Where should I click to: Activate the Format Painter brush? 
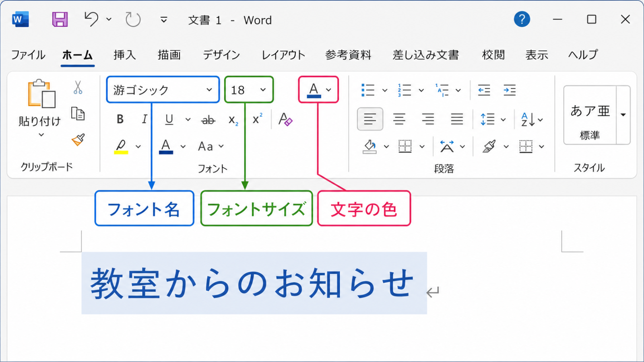click(x=78, y=140)
